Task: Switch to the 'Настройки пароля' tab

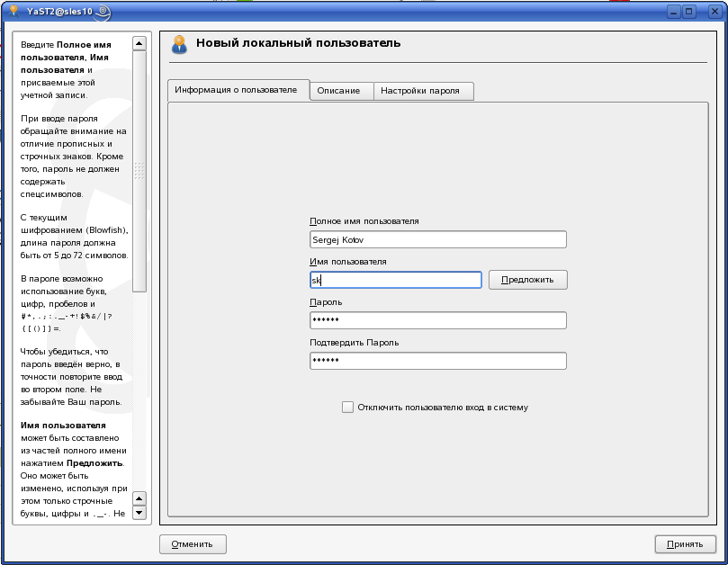Action: point(424,91)
